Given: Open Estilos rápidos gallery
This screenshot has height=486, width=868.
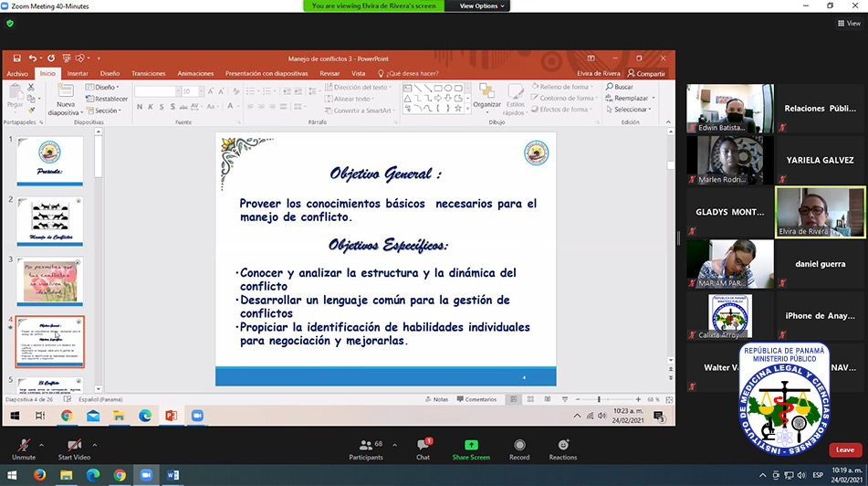Looking at the screenshot, I should (515, 100).
